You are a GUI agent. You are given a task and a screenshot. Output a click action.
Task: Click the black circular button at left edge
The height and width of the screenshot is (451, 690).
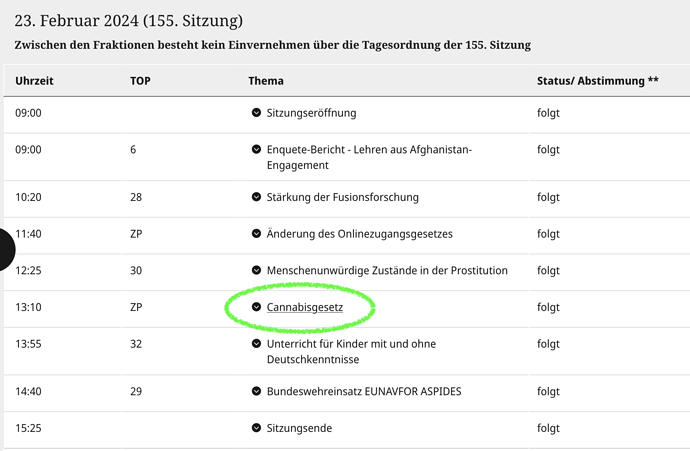[x=6, y=249]
